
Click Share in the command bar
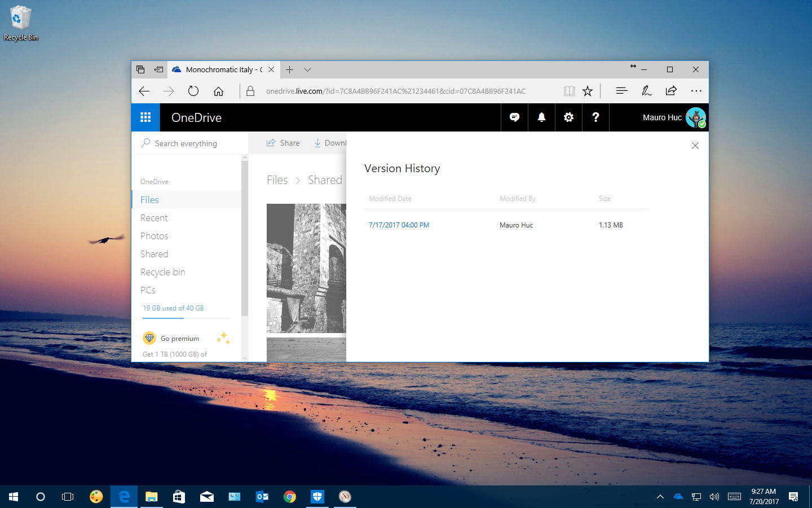pos(283,143)
